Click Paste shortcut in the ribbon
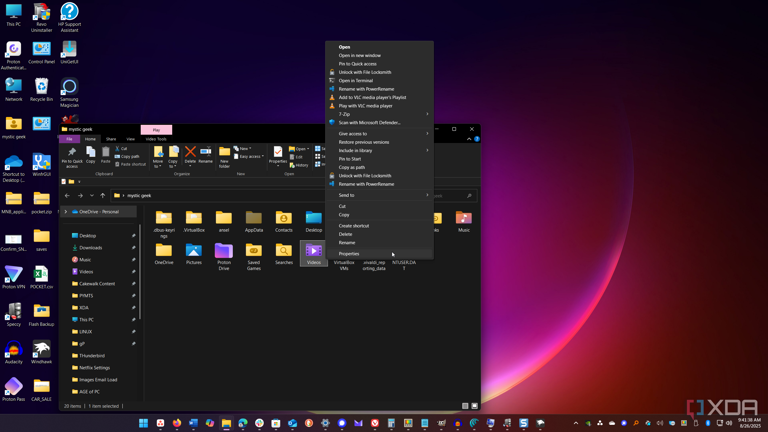The width and height of the screenshot is (768, 432). pos(130,164)
